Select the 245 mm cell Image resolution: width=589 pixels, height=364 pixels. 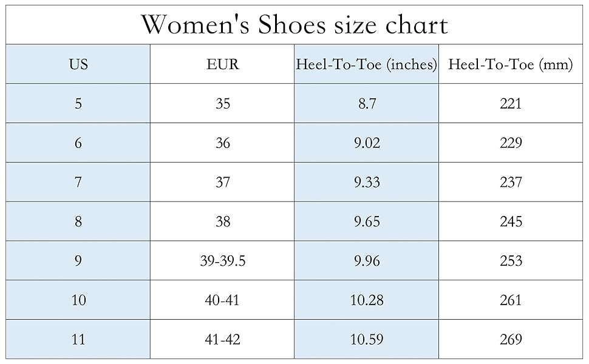tap(511, 221)
